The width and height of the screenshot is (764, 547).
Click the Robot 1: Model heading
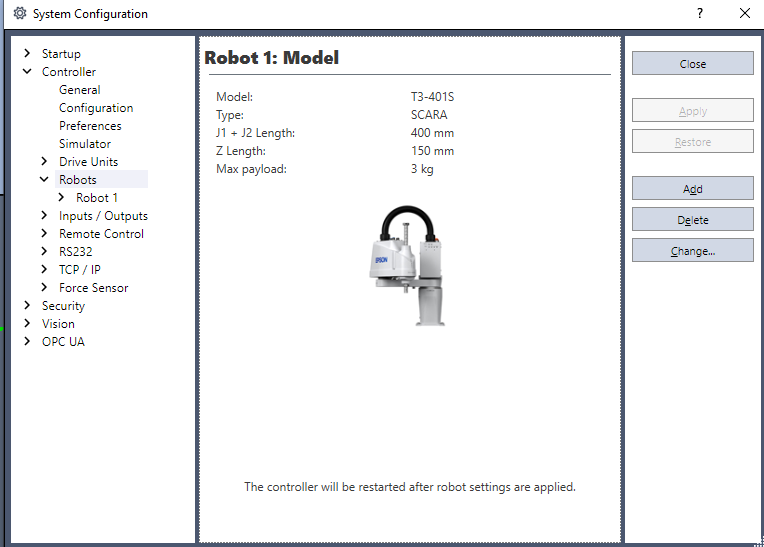pyautogui.click(x=271, y=57)
